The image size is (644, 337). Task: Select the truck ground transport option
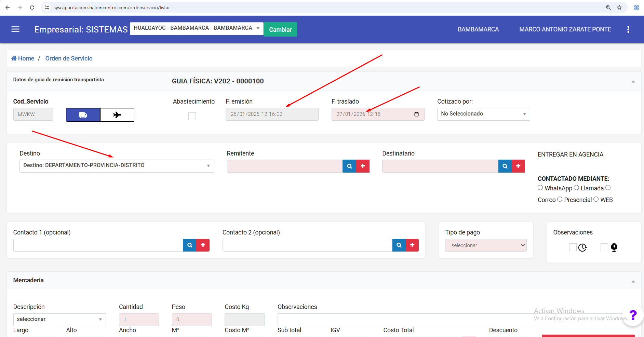[83, 115]
